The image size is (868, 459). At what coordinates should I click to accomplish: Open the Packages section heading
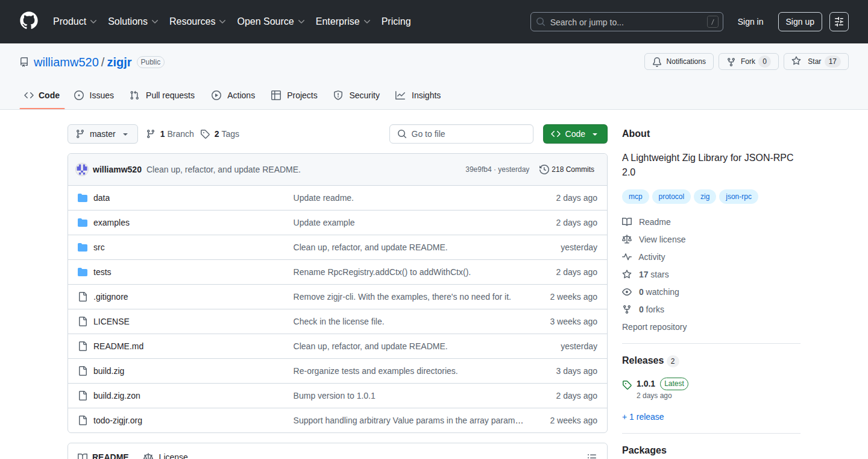tap(644, 450)
